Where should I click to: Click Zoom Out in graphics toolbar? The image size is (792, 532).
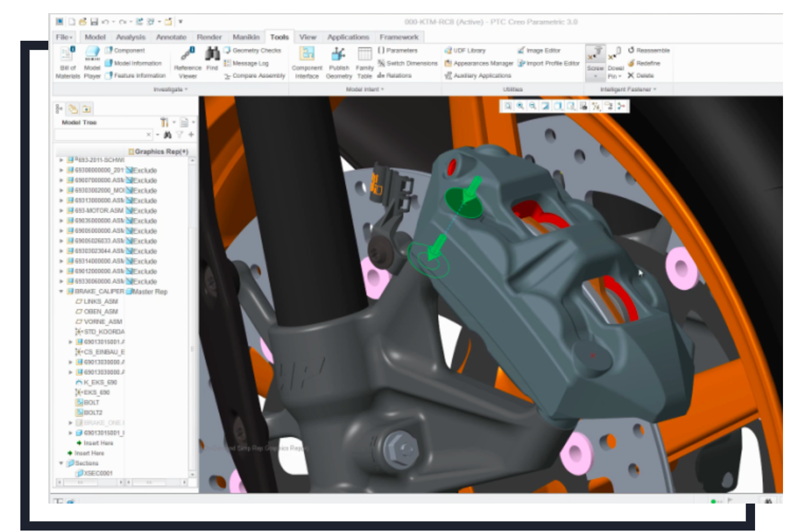[x=532, y=106]
